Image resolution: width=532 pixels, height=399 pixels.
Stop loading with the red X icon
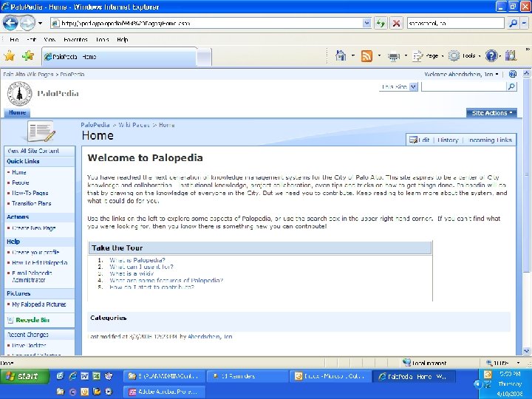(396, 23)
